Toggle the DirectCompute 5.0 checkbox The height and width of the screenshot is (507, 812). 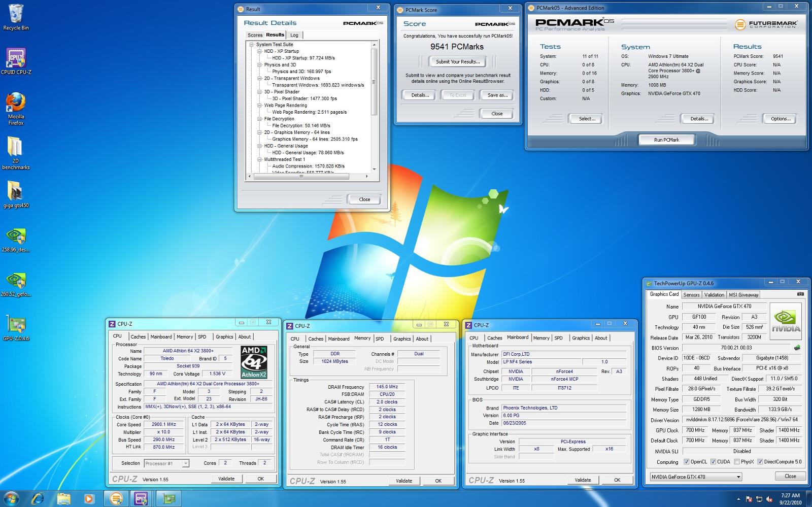[x=760, y=462]
